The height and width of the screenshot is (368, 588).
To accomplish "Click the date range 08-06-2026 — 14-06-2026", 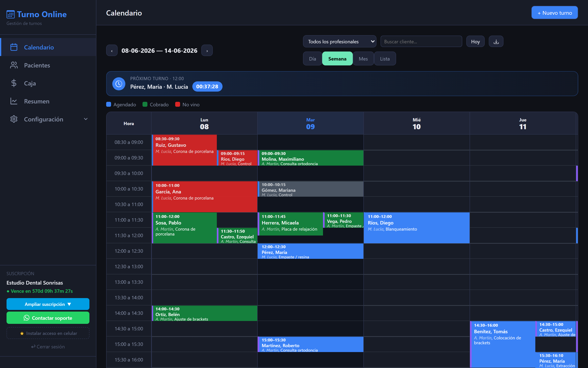I will [x=159, y=51].
